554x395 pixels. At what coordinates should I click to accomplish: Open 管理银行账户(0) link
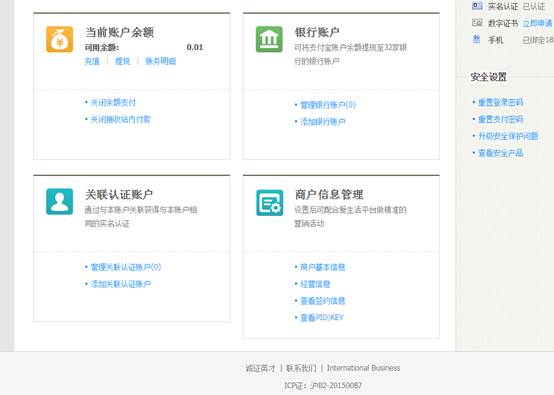click(328, 105)
